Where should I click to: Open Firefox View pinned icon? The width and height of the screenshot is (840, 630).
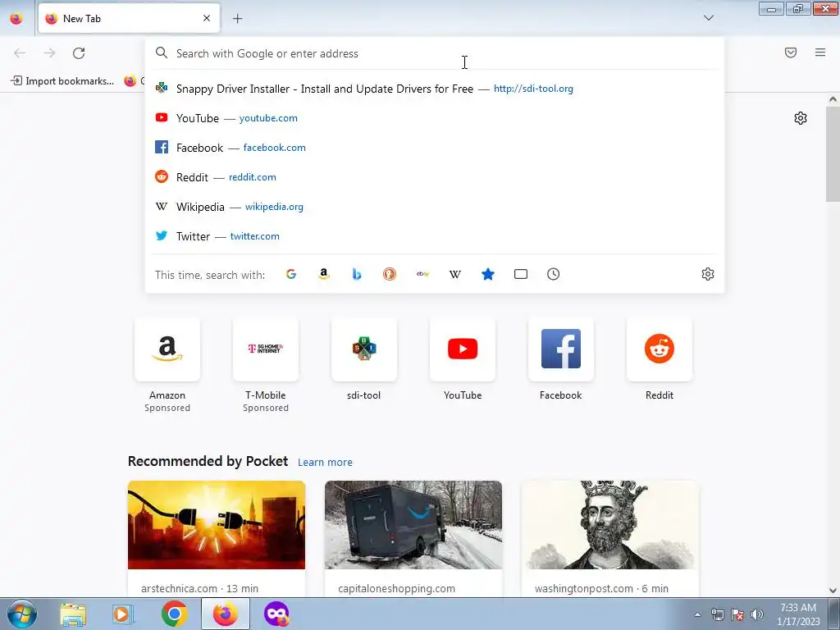16,18
